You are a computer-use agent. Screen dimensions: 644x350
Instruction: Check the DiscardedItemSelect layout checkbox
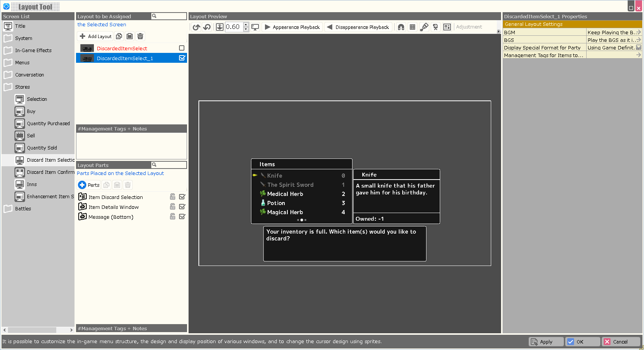coord(182,48)
